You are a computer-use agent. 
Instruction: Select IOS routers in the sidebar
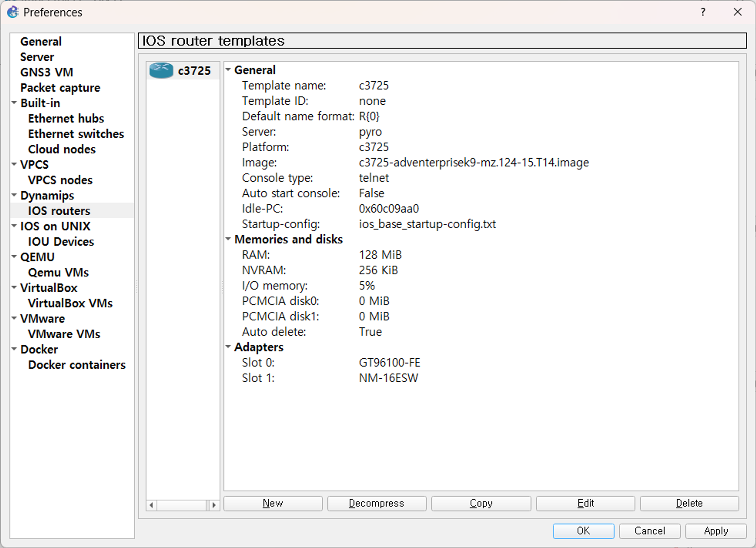click(x=59, y=211)
